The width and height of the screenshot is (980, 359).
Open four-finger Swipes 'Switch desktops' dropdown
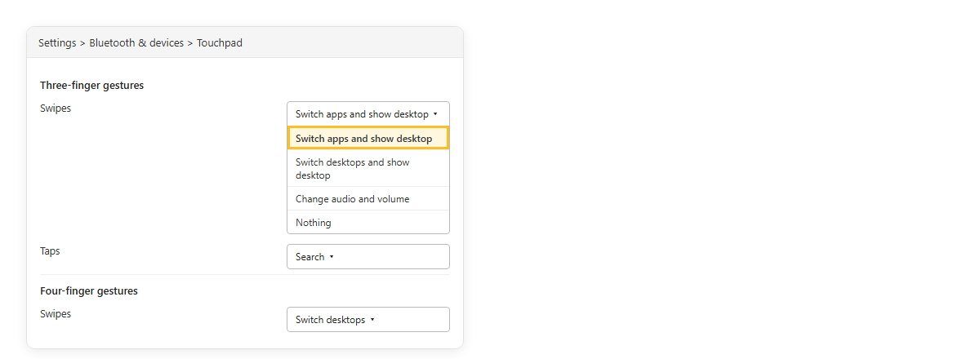(x=368, y=320)
